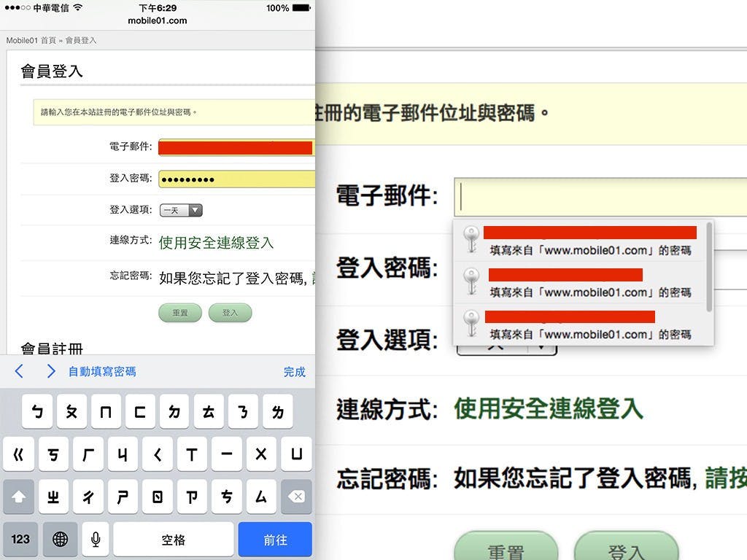The width and height of the screenshot is (747, 560).
Task: Click green 請按 forgot password link on right
Action: 726,478
